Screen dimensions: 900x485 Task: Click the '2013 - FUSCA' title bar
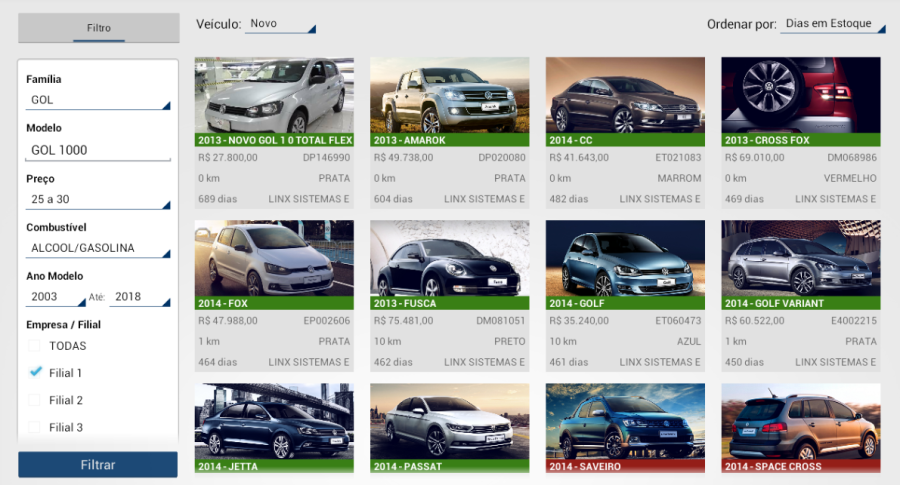click(x=450, y=303)
